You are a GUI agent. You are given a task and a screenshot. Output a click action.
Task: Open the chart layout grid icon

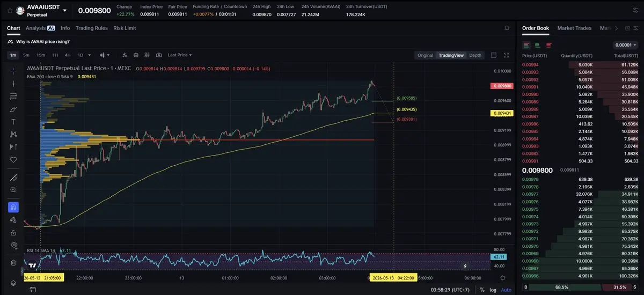coord(147,55)
